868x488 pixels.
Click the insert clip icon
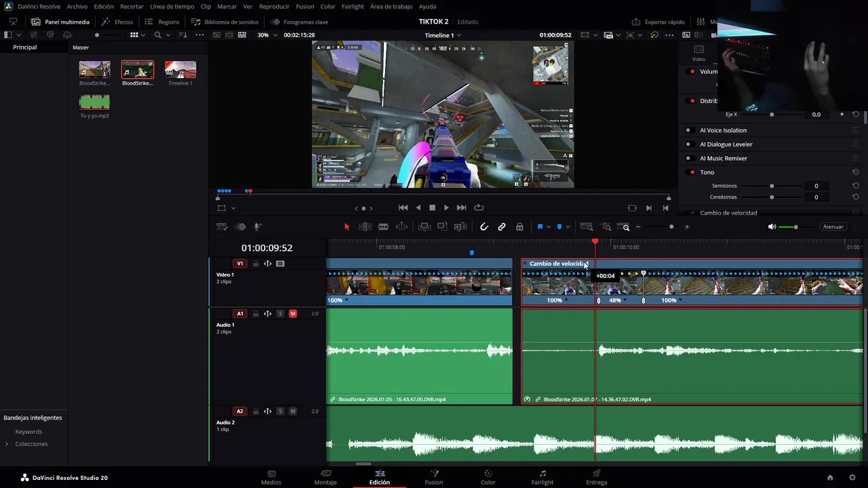click(x=425, y=227)
